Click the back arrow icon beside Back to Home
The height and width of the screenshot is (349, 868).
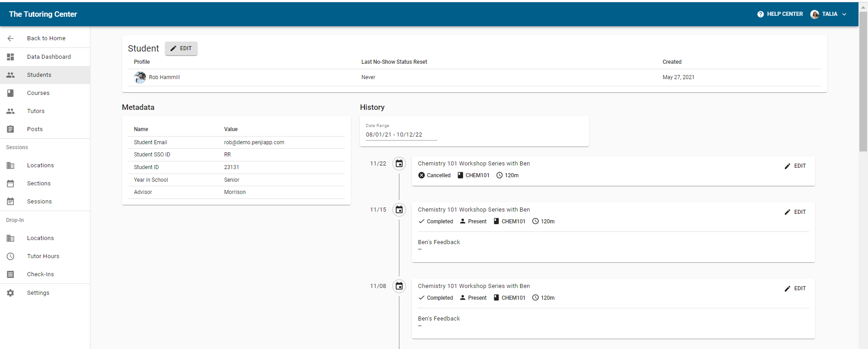click(10, 38)
